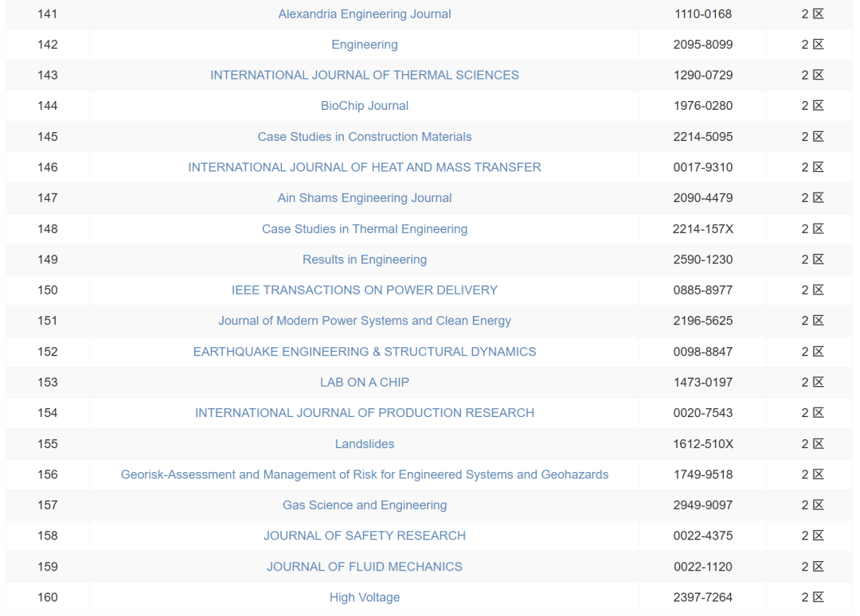Select ISSN 1110-0168

(x=702, y=14)
